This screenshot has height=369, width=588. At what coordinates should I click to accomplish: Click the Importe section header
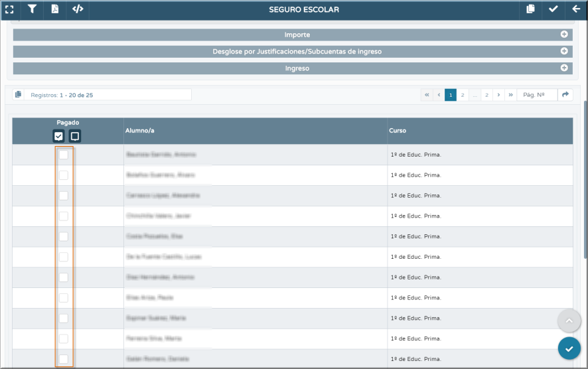click(x=293, y=35)
